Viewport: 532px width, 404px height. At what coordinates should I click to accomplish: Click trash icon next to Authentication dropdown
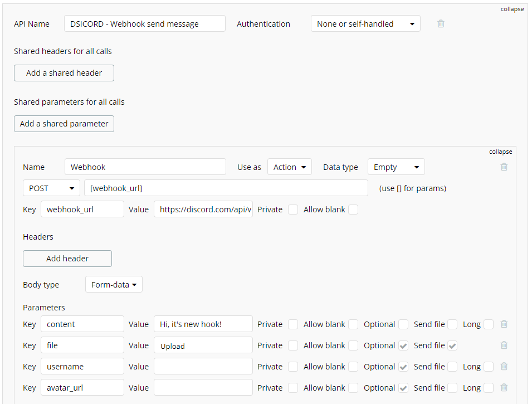(x=441, y=24)
